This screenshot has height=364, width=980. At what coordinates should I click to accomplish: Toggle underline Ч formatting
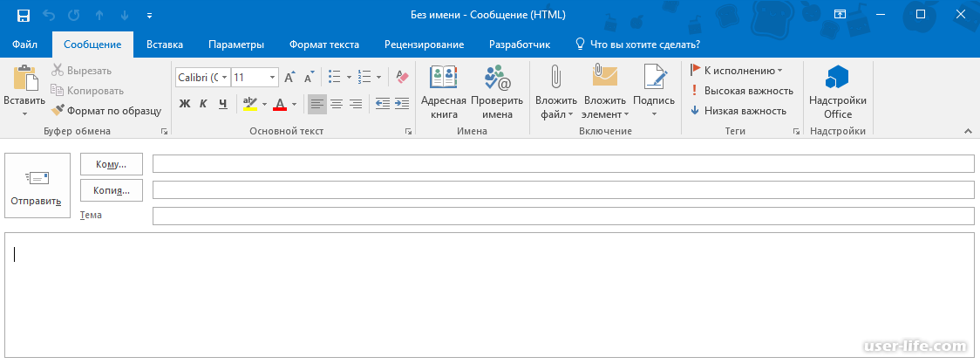(x=223, y=104)
